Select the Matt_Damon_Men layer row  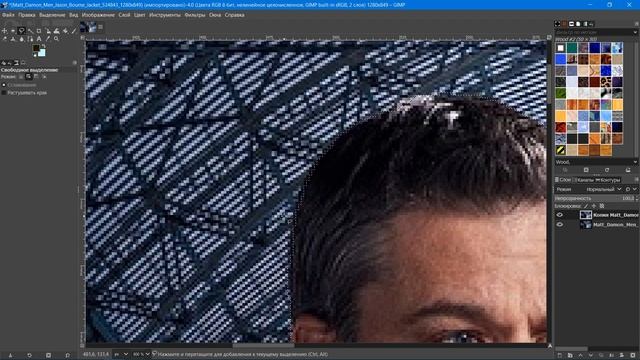[596, 224]
